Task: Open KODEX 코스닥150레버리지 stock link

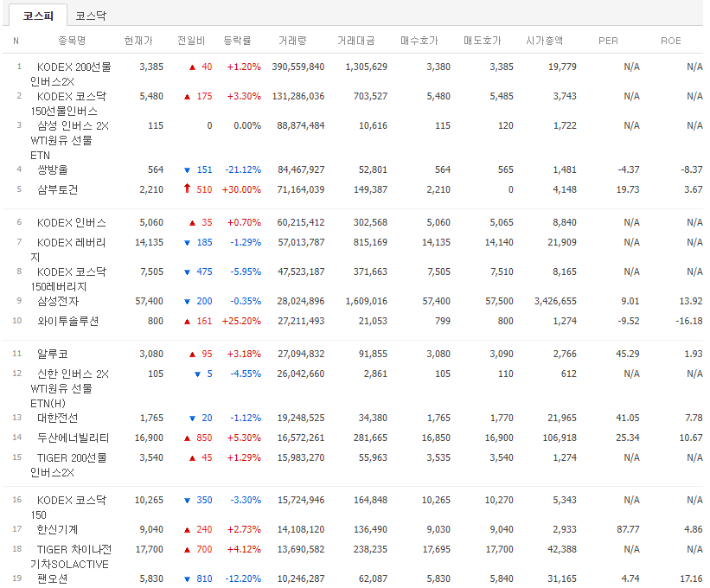Action: click(x=68, y=279)
